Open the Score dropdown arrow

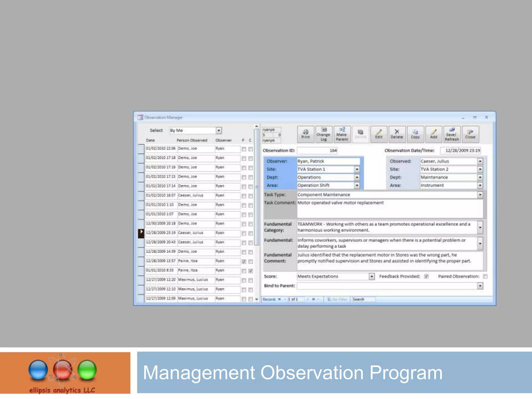[372, 276]
